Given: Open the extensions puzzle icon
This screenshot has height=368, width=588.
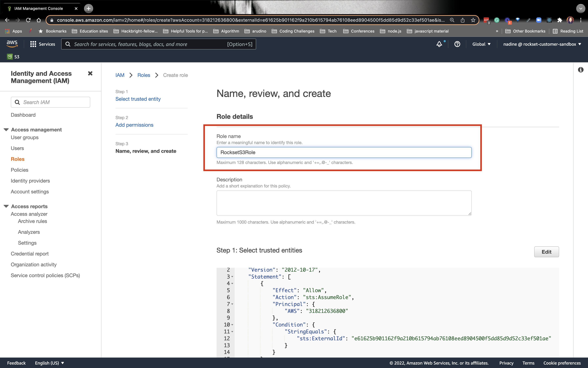Looking at the screenshot, I should [560, 20].
